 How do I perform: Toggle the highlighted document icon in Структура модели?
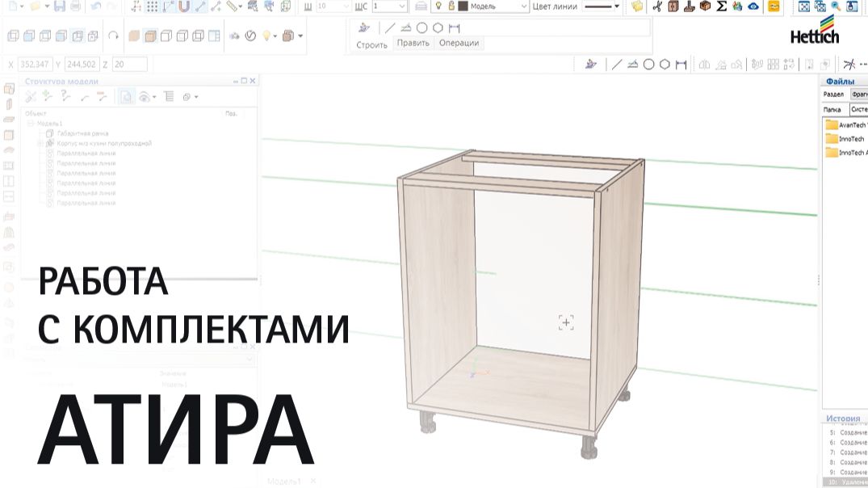click(x=126, y=97)
